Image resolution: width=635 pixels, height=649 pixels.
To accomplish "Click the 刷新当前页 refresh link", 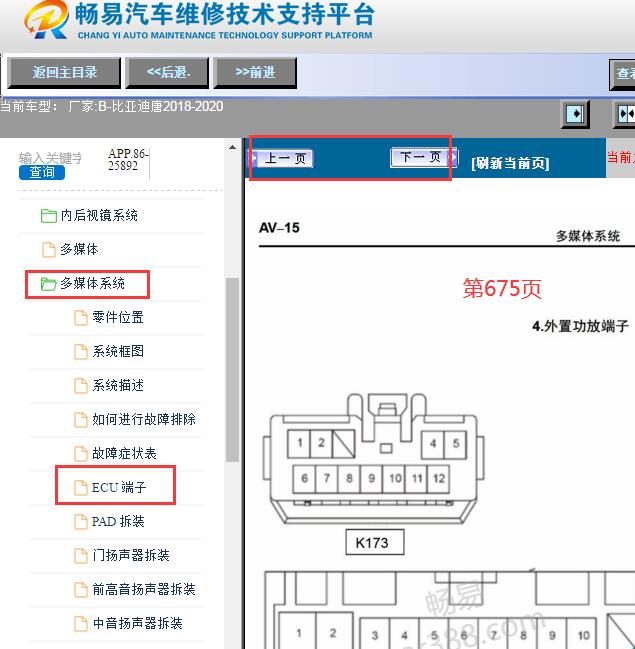I will pyautogui.click(x=510, y=163).
